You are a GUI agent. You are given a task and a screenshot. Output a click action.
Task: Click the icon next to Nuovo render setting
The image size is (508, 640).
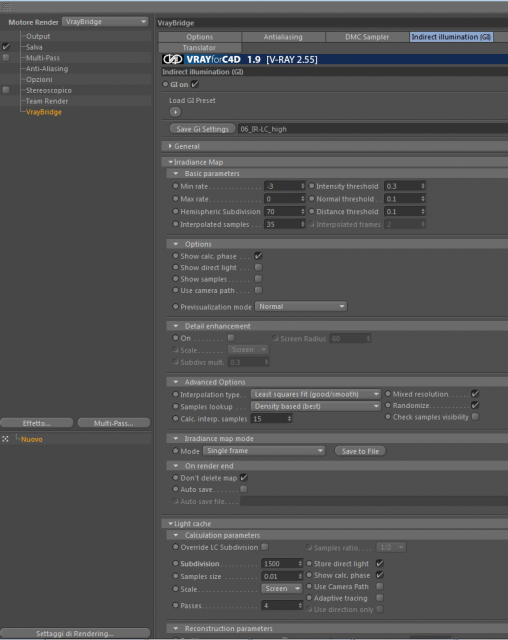(x=5, y=439)
